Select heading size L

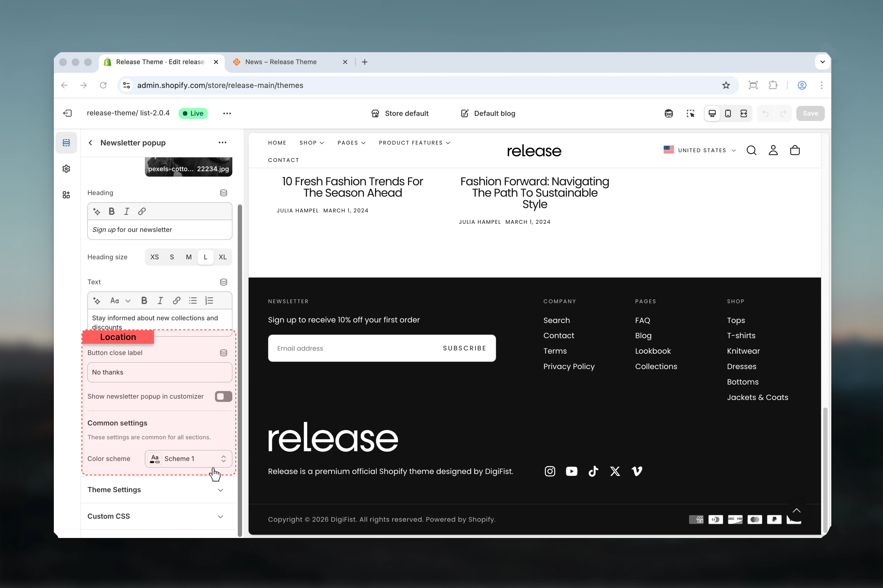click(x=206, y=257)
